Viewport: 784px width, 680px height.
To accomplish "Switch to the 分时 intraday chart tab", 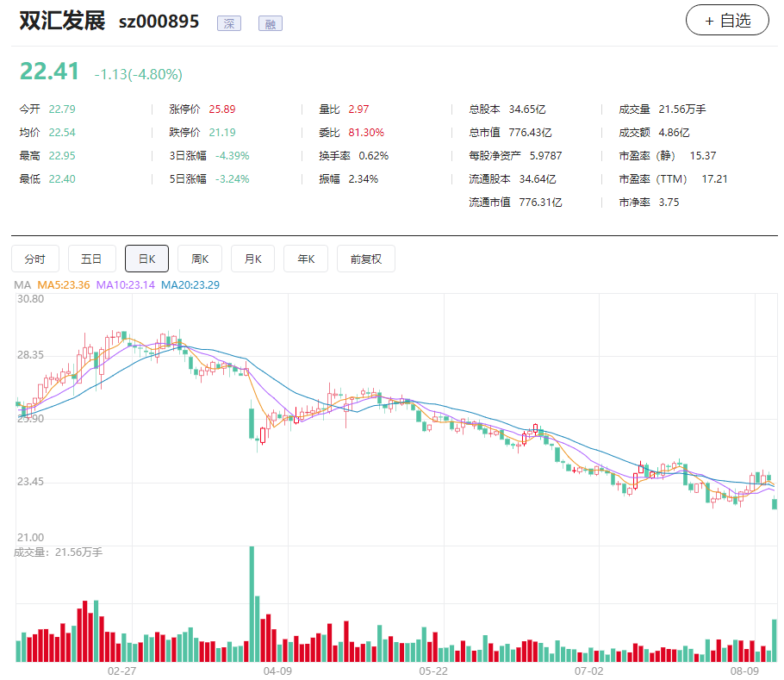I will coord(35,259).
